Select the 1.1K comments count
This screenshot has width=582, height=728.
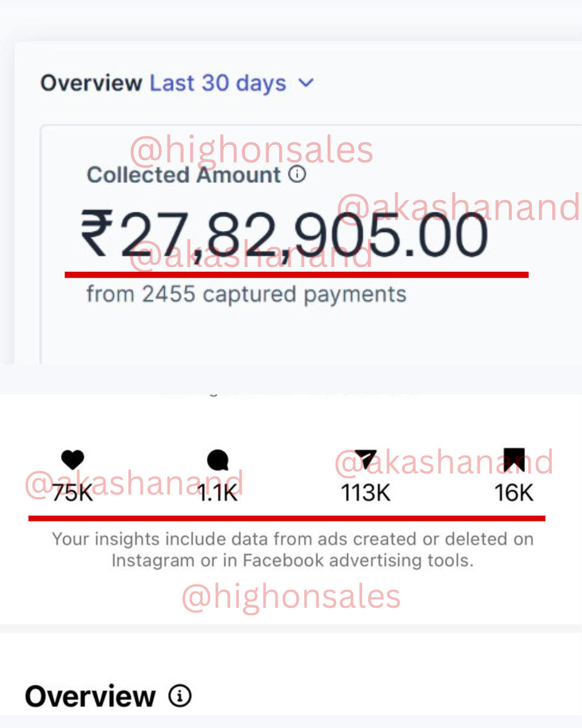[218, 493]
